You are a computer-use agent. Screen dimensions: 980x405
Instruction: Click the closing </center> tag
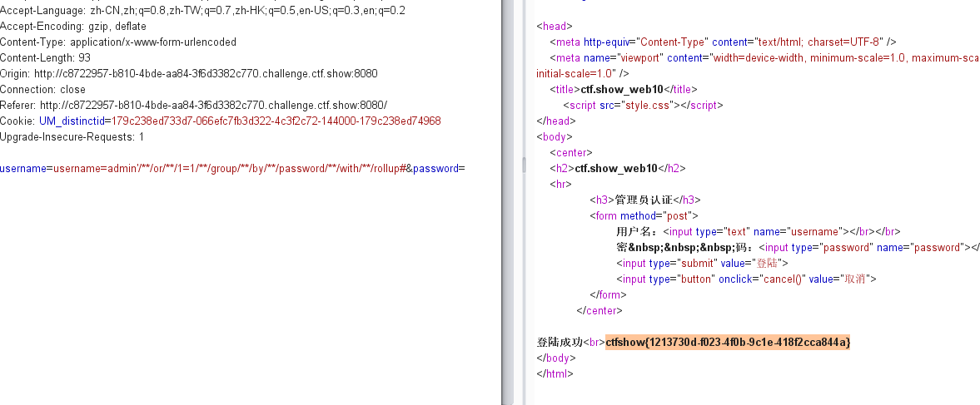[x=599, y=310]
